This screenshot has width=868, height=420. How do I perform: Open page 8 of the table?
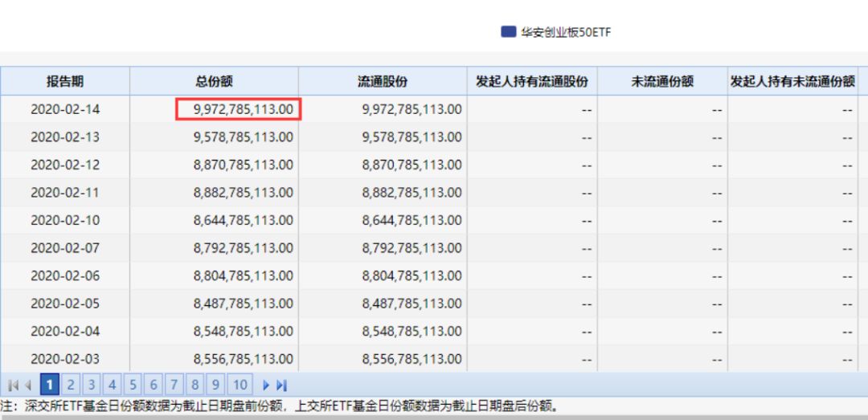(x=194, y=384)
